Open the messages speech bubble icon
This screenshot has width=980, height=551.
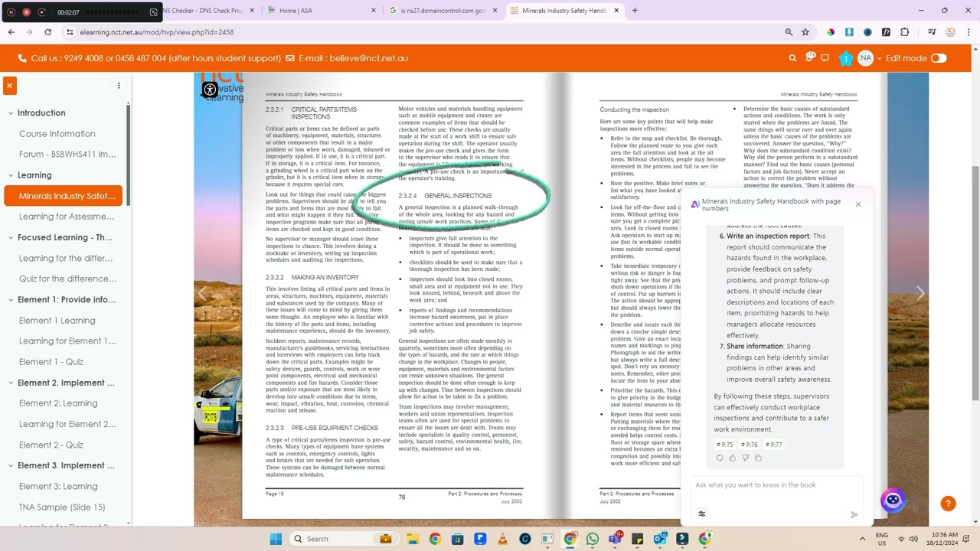click(825, 58)
